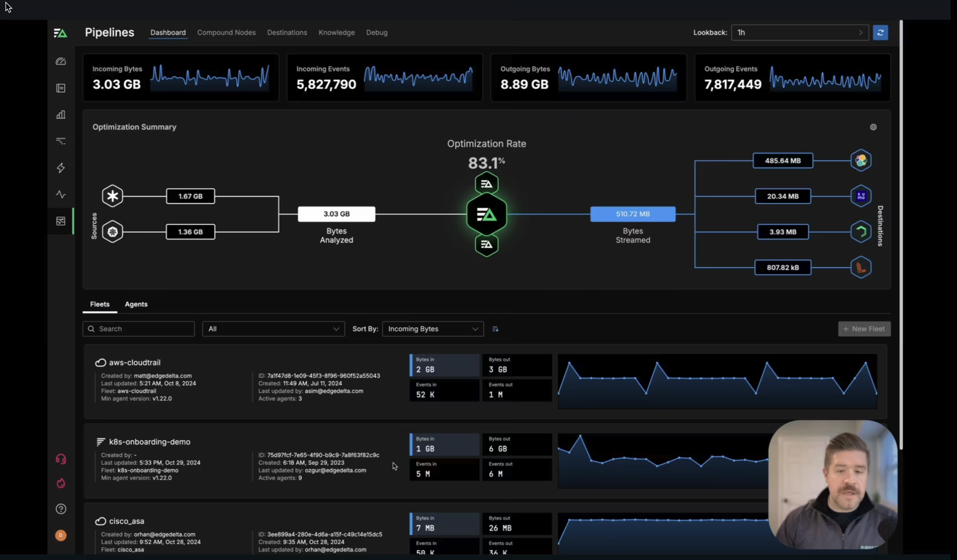The image size is (957, 560).
Task: Select the logs document icon in the sidebar
Action: click(60, 88)
